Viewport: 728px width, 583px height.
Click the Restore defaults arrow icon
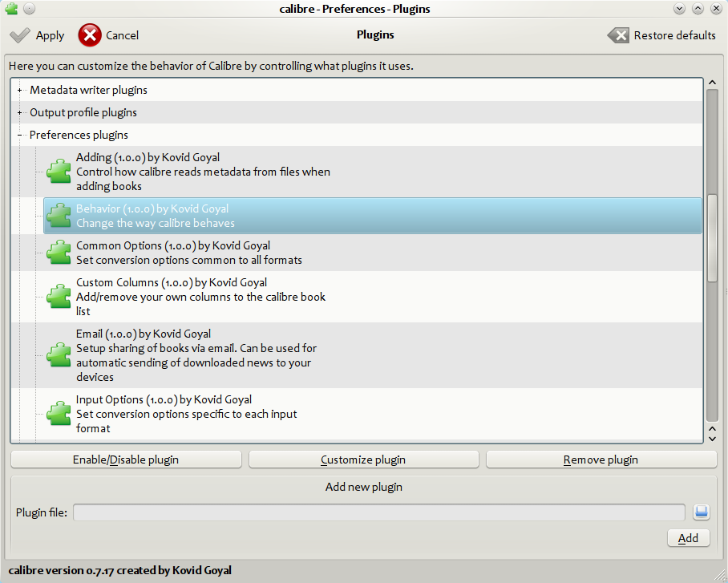(618, 35)
